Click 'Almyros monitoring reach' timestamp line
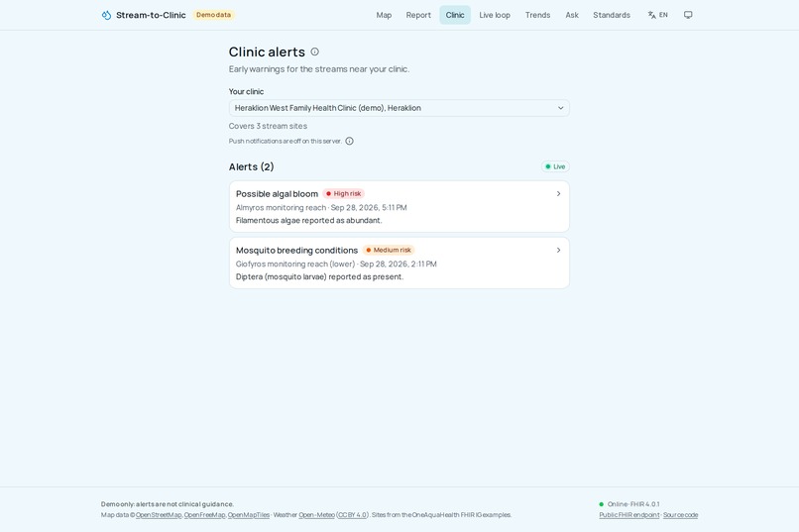The image size is (799, 532). click(x=321, y=208)
